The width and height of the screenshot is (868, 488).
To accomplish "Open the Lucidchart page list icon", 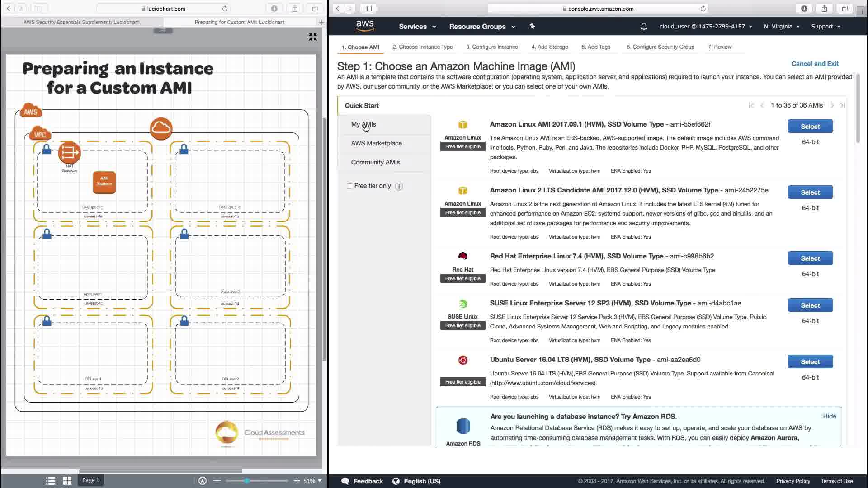I will [x=51, y=481].
